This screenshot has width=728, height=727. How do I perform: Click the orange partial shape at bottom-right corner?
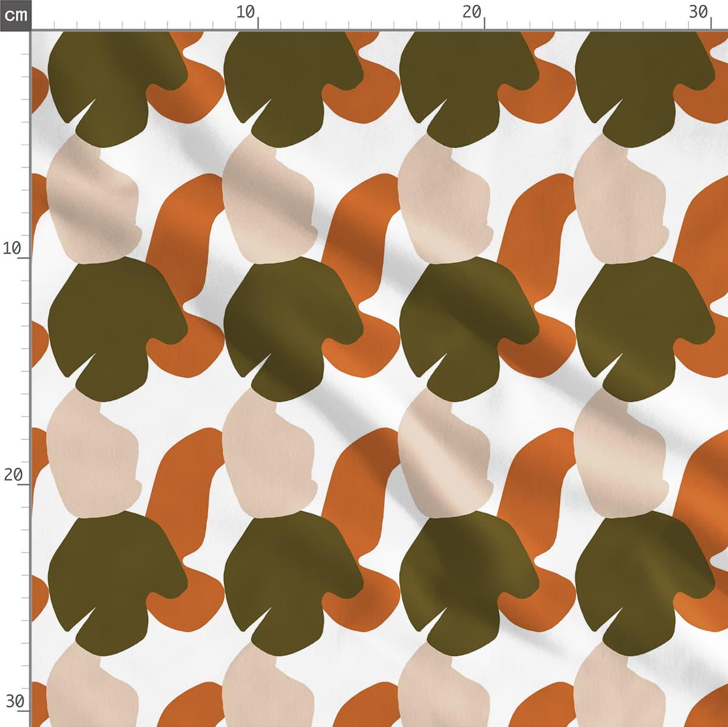click(x=710, y=707)
